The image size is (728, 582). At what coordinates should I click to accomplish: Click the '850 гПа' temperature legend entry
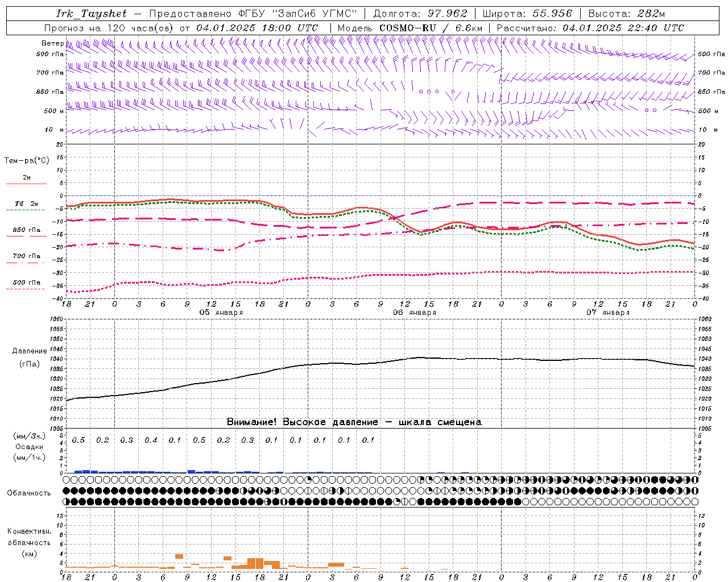pos(27,230)
